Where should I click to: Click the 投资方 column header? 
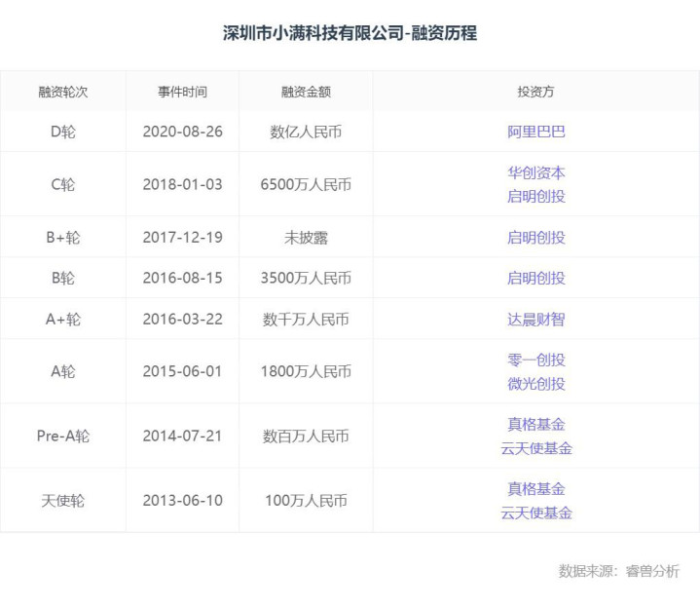coord(535,92)
